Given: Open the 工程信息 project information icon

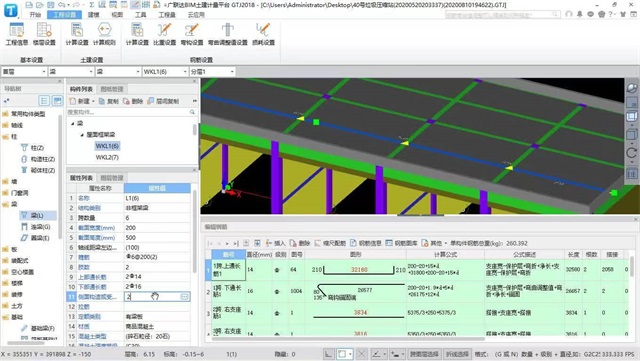Looking at the screenshot, I should point(17,34).
